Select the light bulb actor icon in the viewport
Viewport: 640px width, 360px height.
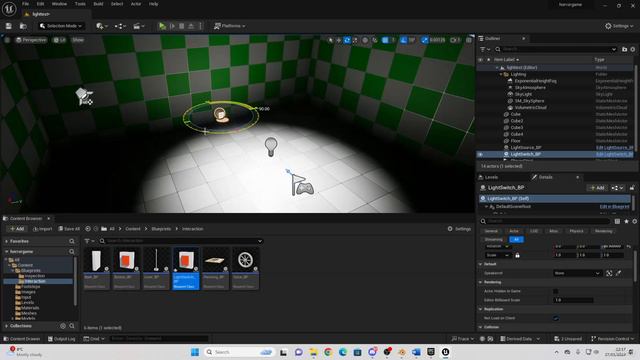(271, 147)
